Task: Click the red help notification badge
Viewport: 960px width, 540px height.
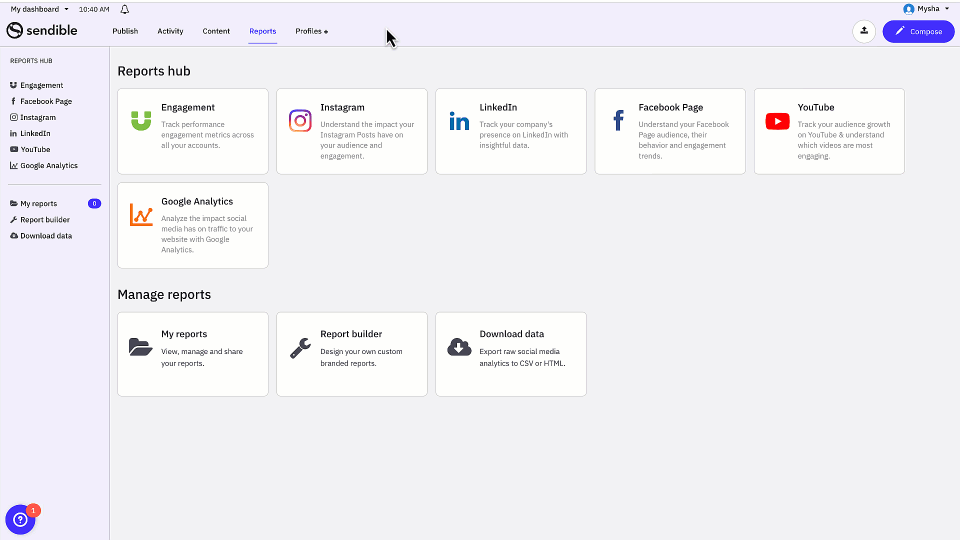Action: tap(33, 510)
